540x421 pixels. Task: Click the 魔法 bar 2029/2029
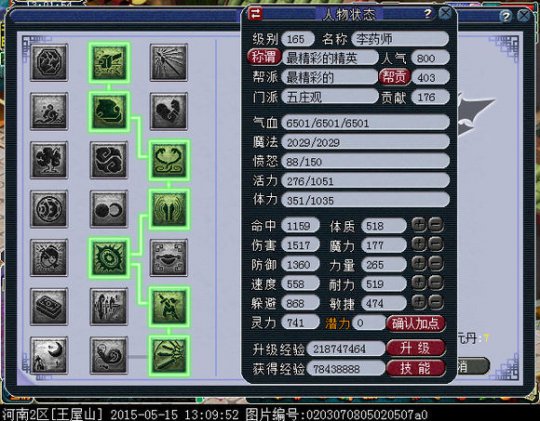click(365, 142)
